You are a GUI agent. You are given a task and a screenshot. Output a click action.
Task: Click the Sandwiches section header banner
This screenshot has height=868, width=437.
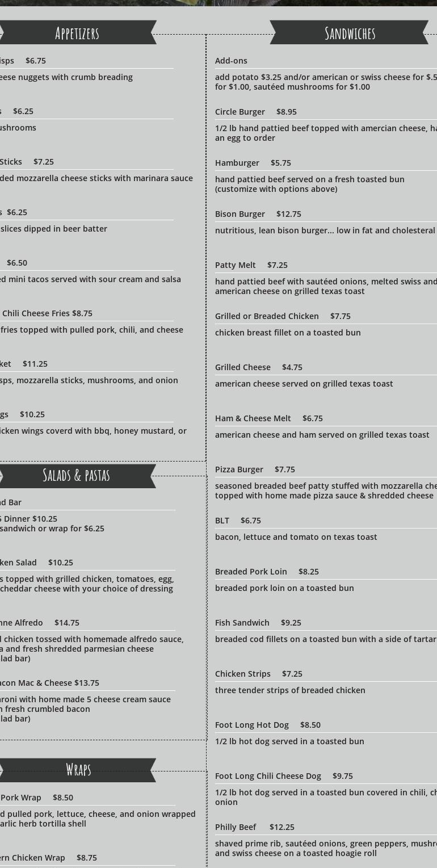pyautogui.click(x=350, y=33)
